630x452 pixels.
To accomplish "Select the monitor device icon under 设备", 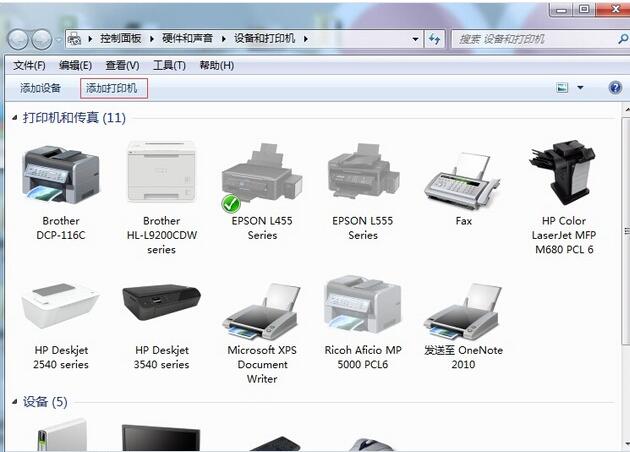I will click(x=161, y=438).
